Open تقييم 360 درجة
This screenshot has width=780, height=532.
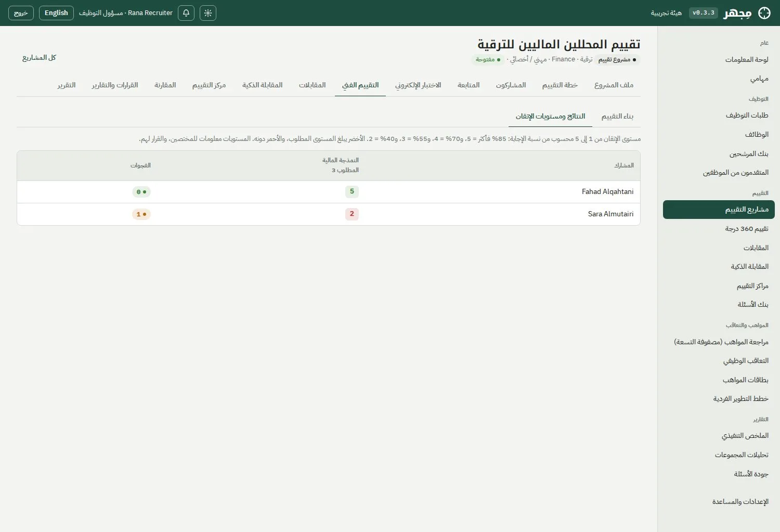pyautogui.click(x=719, y=229)
